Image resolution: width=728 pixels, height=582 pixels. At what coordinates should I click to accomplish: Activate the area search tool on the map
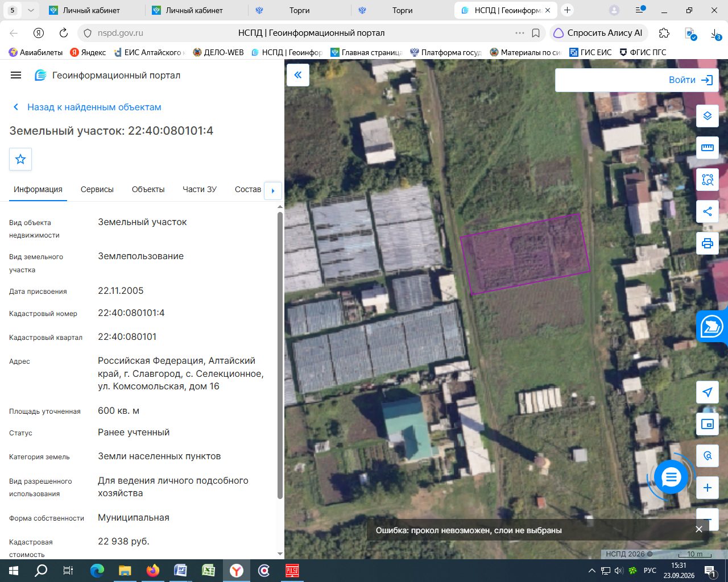708,180
